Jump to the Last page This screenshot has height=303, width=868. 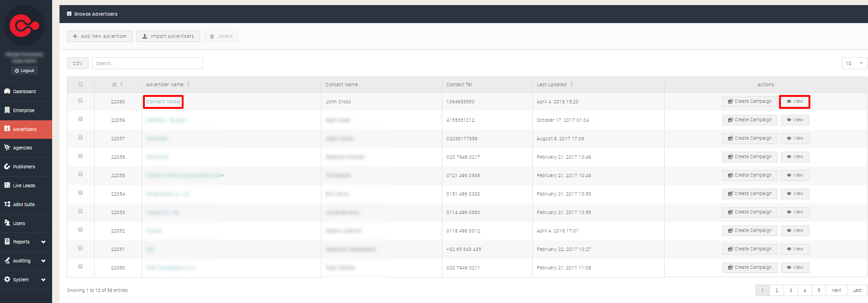tap(857, 291)
